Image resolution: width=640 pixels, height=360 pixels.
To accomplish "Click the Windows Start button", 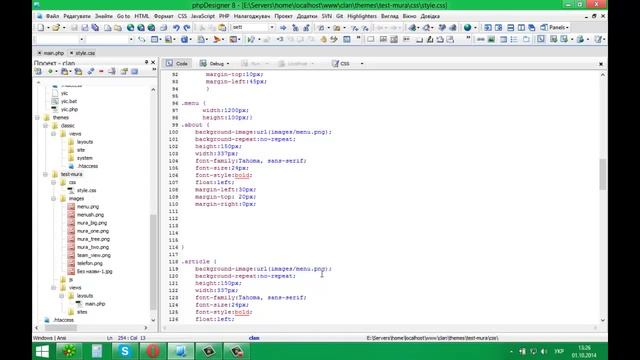I will click(42, 351).
